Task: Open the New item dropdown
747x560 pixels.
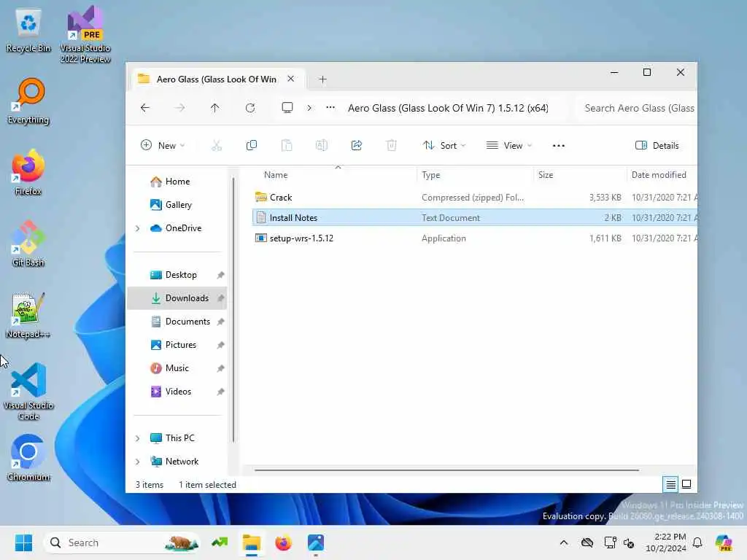Action: (x=163, y=145)
